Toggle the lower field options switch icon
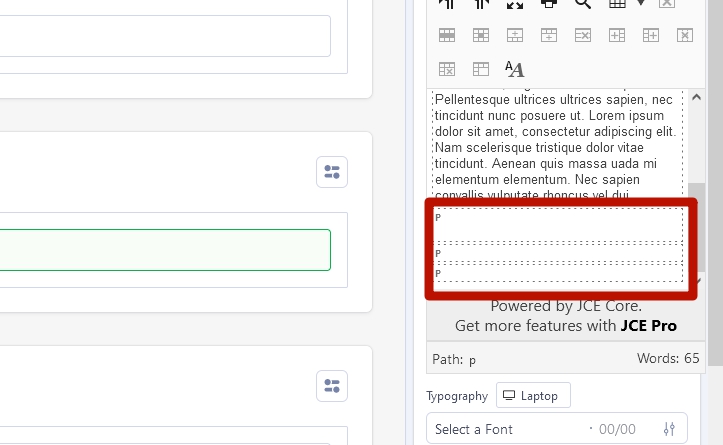 click(331, 386)
